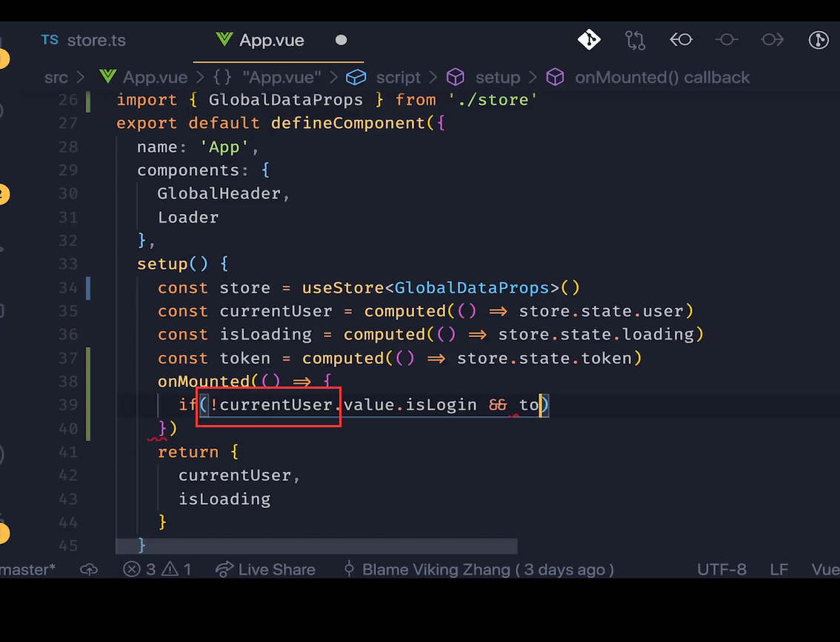Start Live Share from status bar
Screen dimensions: 840x642
point(265,569)
